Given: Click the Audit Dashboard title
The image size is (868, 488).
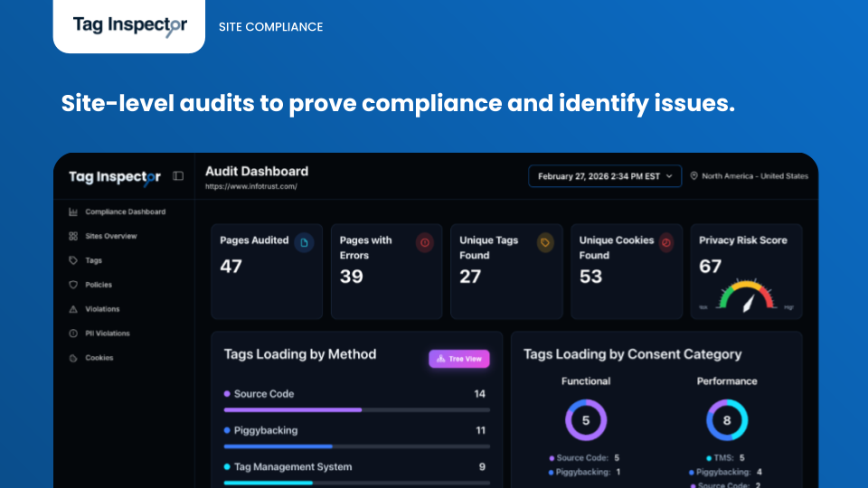Looking at the screenshot, I should (x=257, y=172).
